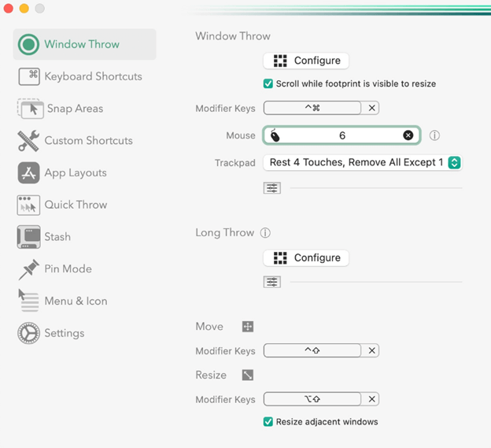The image size is (491, 448).
Task: Open Keyboard Shortcuts icon in sidebar
Action: tap(29, 76)
